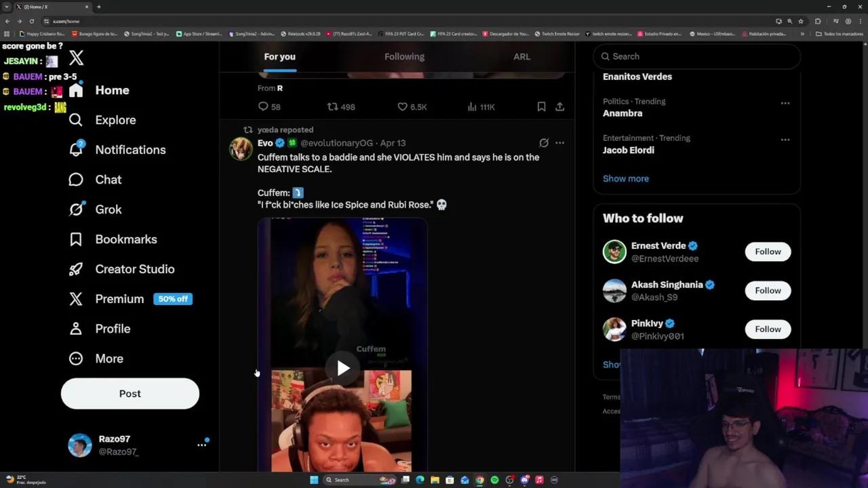Open more options on Evo's post
This screenshot has width=868, height=488.
pyautogui.click(x=559, y=143)
